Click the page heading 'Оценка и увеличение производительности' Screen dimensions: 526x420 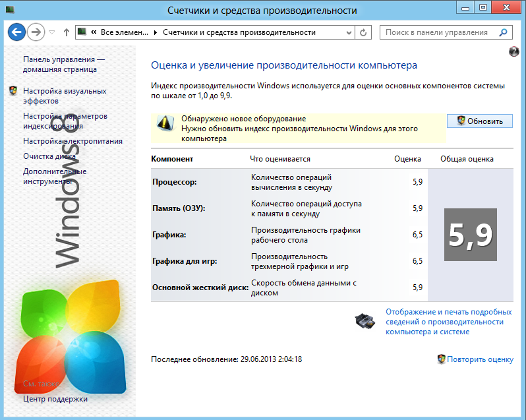click(x=284, y=65)
